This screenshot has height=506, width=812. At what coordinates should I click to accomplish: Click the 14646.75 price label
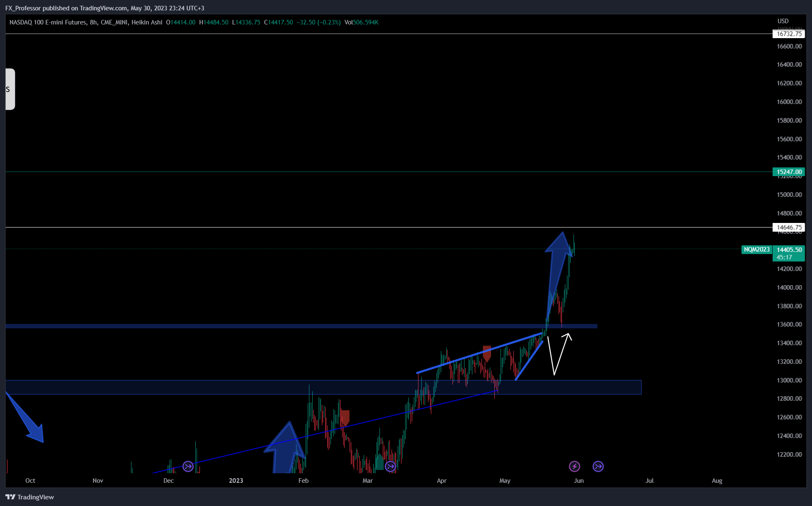[x=789, y=227]
